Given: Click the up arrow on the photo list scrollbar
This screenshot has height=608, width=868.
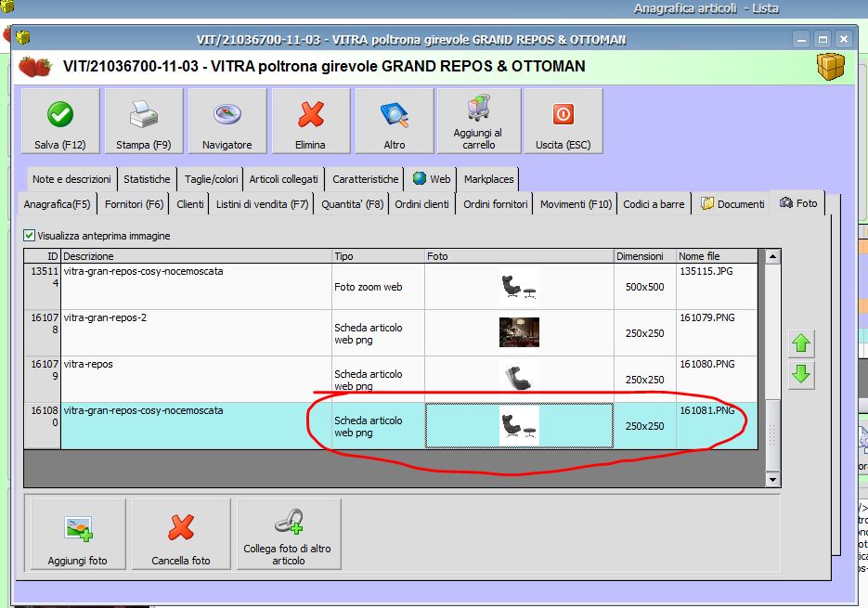Looking at the screenshot, I should pos(772,256).
